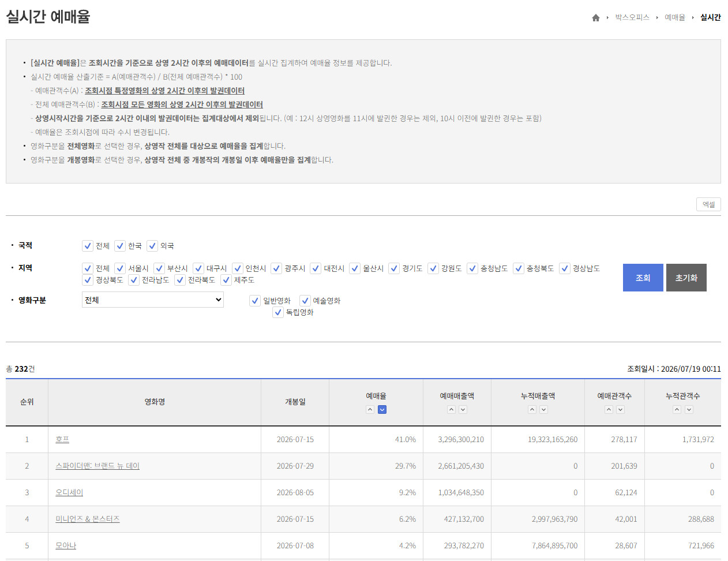This screenshot has width=728, height=561.
Task: Toggle 경상남도 region checkbox
Action: pyautogui.click(x=565, y=268)
